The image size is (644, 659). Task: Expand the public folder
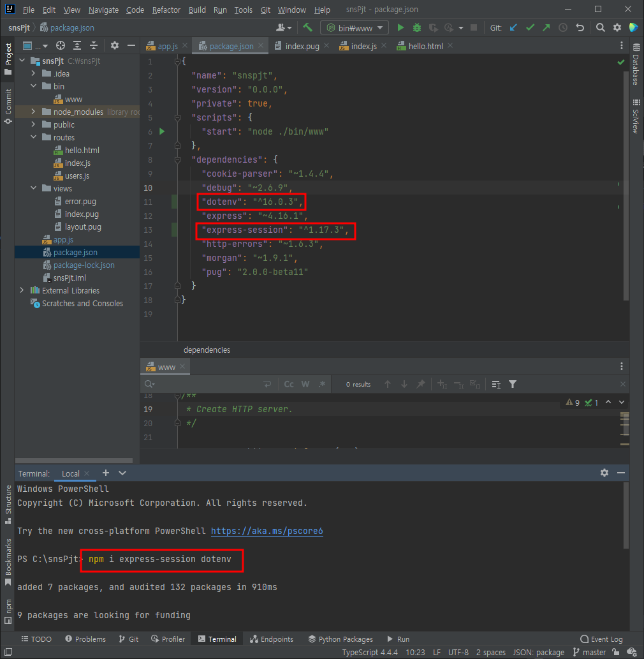coord(34,124)
